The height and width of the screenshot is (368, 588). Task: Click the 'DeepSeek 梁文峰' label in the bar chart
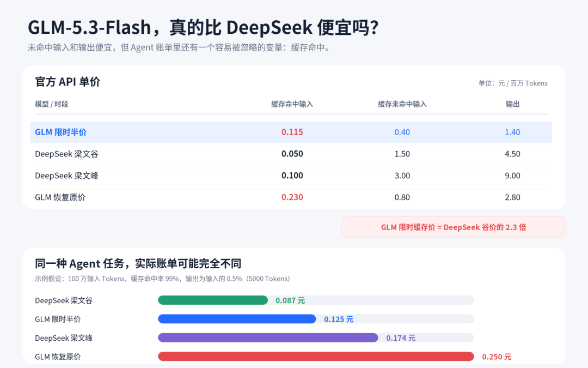point(64,338)
